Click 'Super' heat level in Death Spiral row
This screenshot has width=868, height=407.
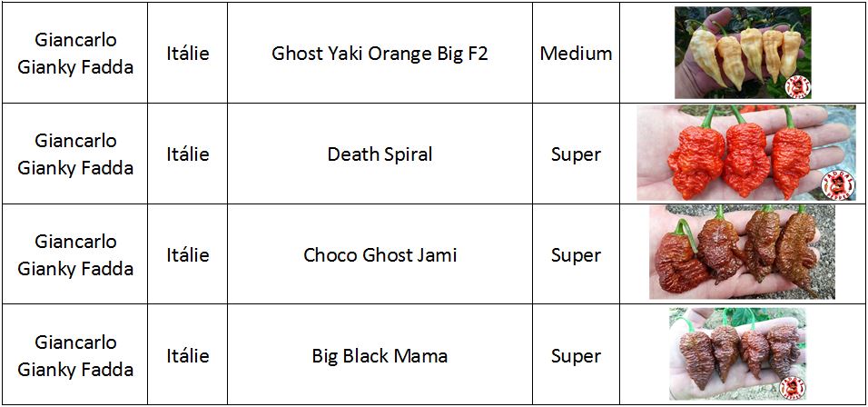click(x=576, y=154)
